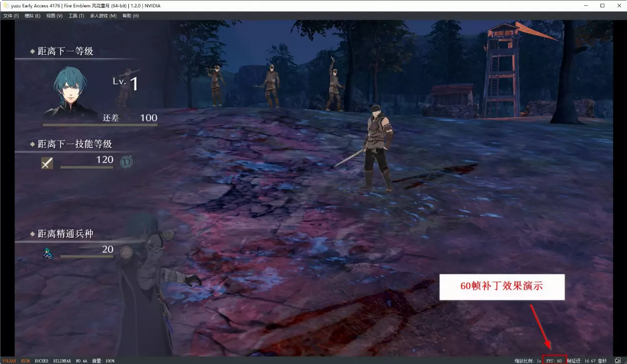The height and width of the screenshot is (364, 627).
Task: Open the 多人游戏 (M) menu
Action: (103, 16)
